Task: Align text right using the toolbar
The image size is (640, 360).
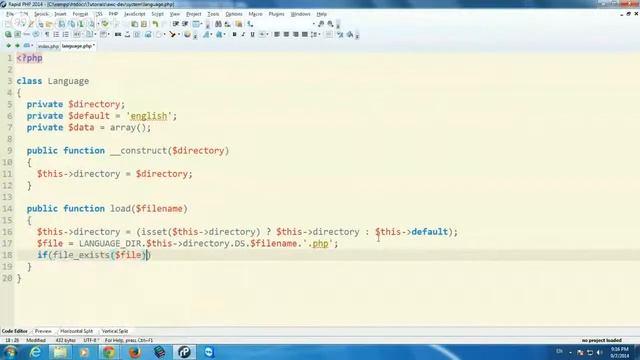Action: coord(296,35)
